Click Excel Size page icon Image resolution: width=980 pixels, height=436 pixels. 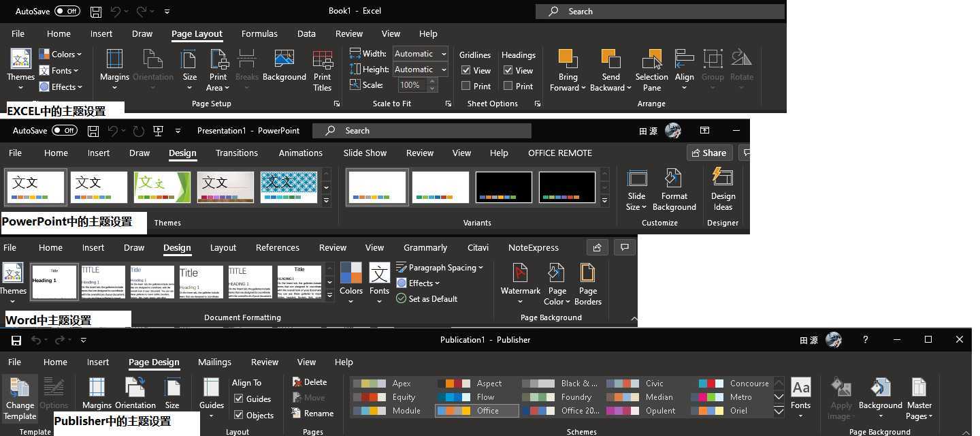[190, 60]
